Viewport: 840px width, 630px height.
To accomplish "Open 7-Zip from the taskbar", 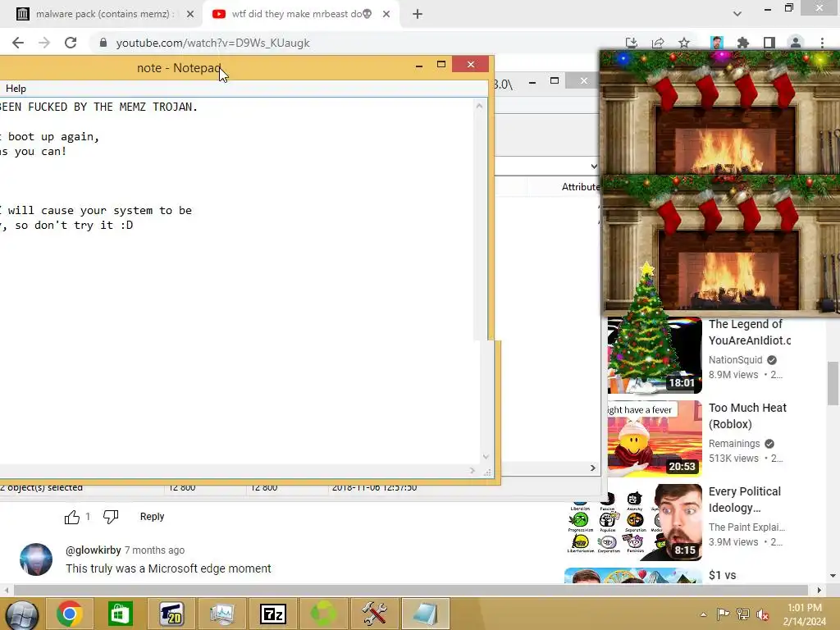I will 272,614.
